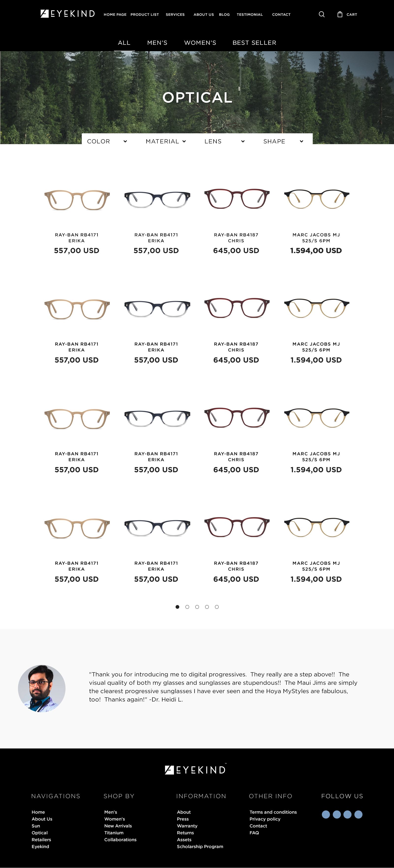The width and height of the screenshot is (394, 868).
Task: Open the shopping bag cart icon
Action: [340, 14]
